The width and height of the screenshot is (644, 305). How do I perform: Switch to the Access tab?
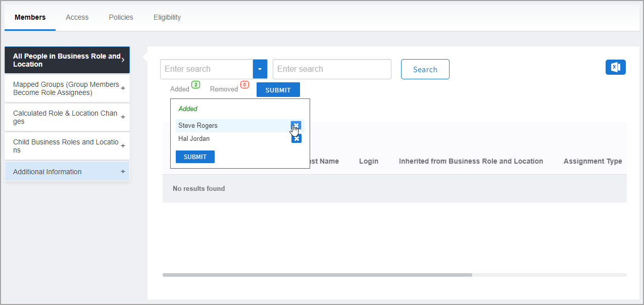pyautogui.click(x=77, y=17)
